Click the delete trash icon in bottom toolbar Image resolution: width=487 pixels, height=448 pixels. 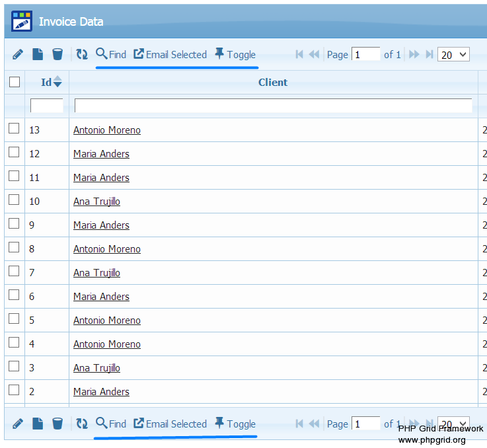57,424
